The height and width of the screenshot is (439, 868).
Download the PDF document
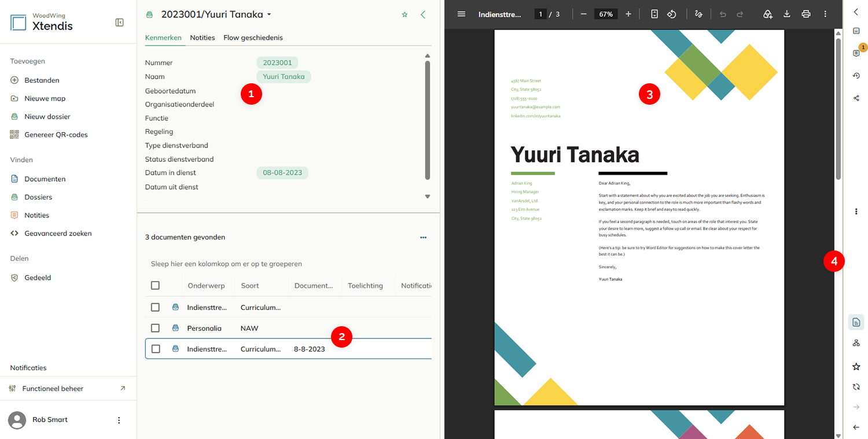point(786,14)
